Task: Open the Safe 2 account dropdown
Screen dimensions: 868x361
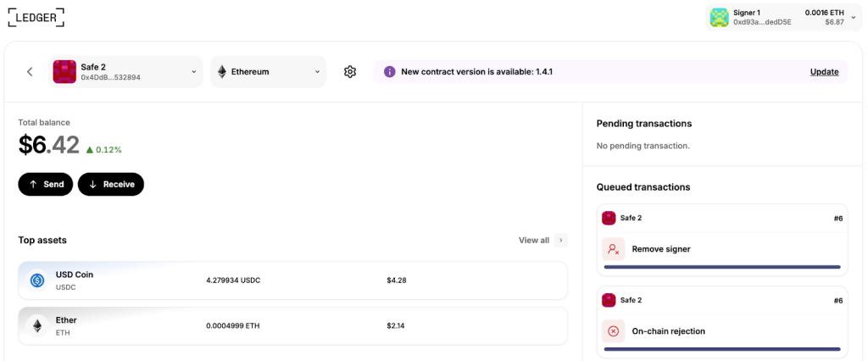Action: point(194,72)
